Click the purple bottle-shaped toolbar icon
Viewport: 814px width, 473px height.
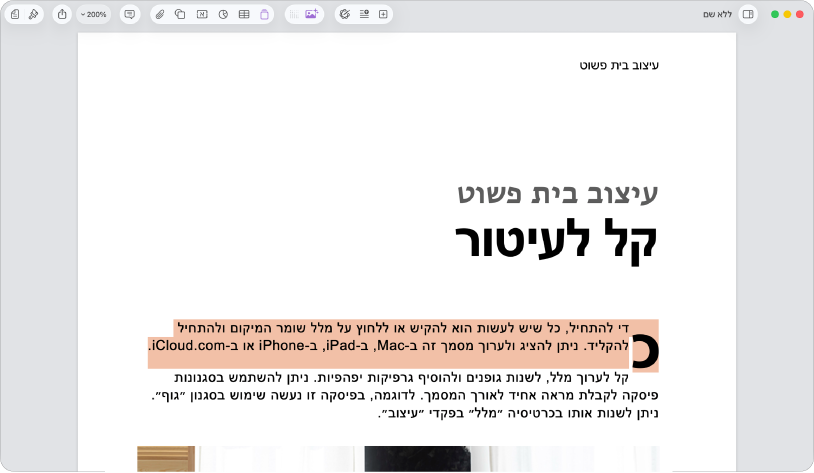pos(264,15)
